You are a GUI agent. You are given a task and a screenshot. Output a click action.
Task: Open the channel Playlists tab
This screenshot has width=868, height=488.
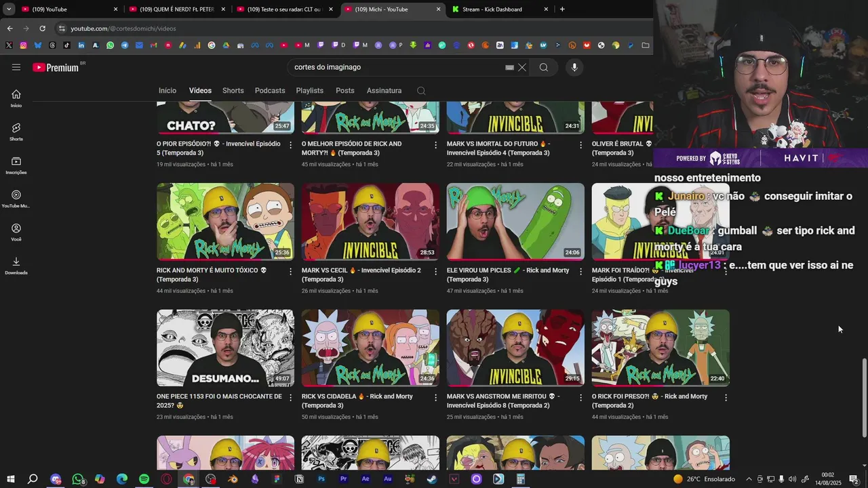pyautogui.click(x=310, y=91)
